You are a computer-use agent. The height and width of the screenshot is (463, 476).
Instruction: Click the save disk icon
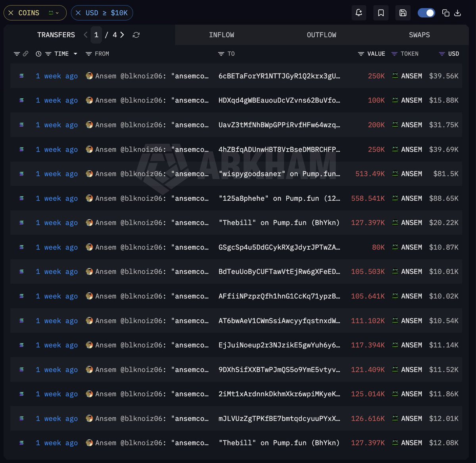click(403, 13)
